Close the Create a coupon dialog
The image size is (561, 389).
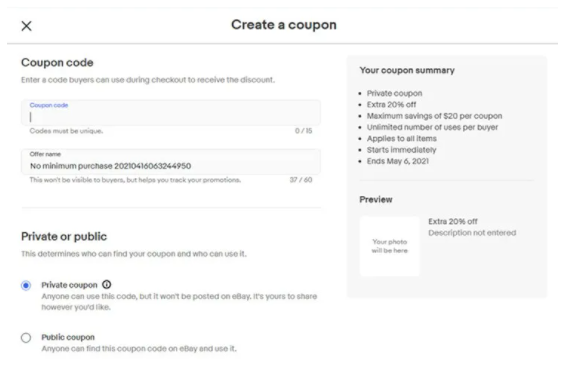26,26
